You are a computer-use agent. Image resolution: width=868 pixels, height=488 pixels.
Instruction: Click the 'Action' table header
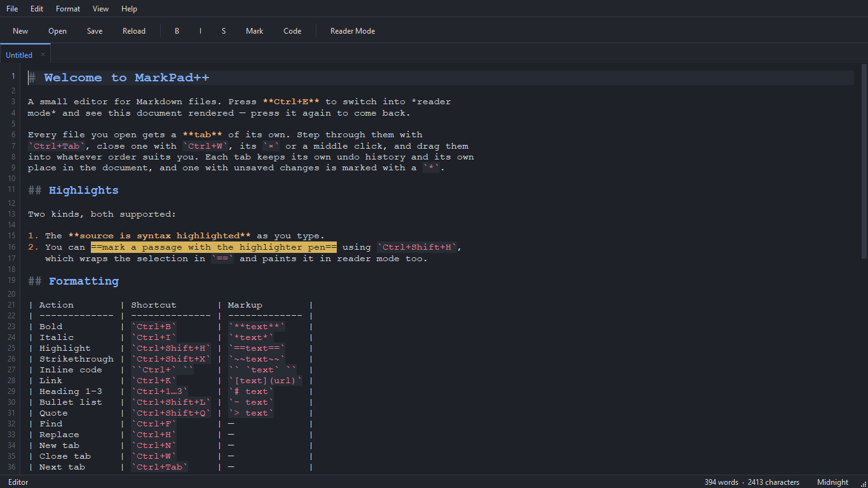(x=57, y=305)
